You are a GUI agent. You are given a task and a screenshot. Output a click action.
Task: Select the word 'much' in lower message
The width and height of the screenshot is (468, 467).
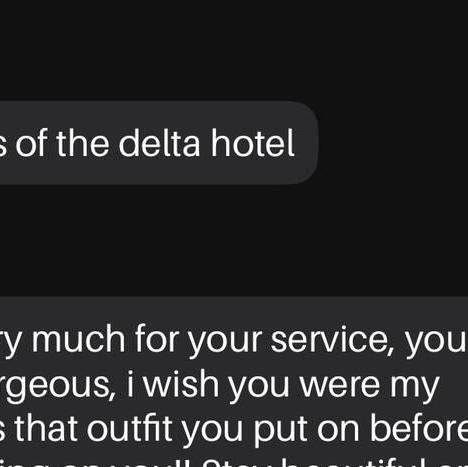point(78,340)
